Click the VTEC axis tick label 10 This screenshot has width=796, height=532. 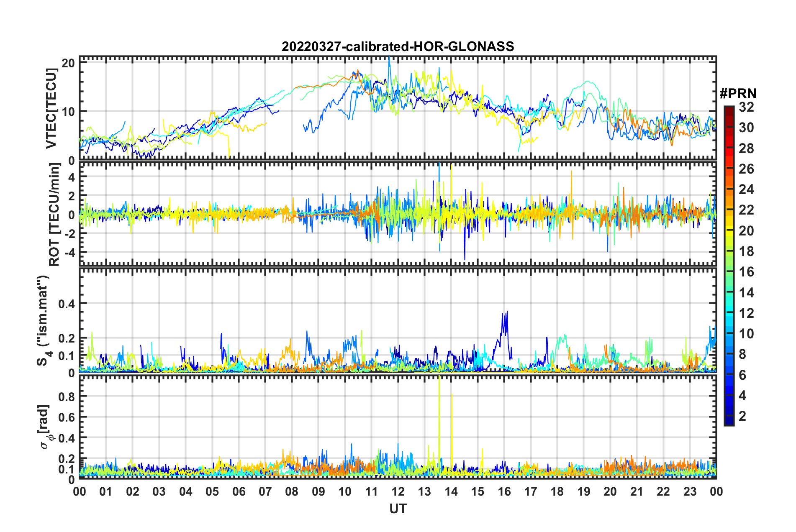click(x=68, y=112)
